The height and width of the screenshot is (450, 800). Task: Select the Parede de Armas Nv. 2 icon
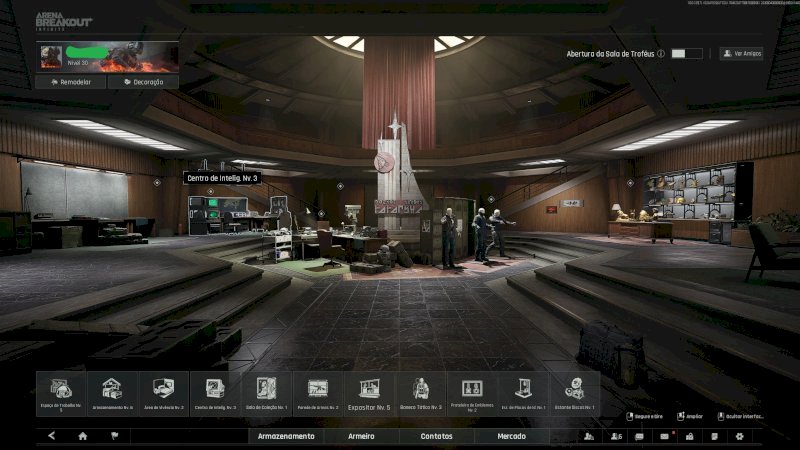[x=318, y=394]
